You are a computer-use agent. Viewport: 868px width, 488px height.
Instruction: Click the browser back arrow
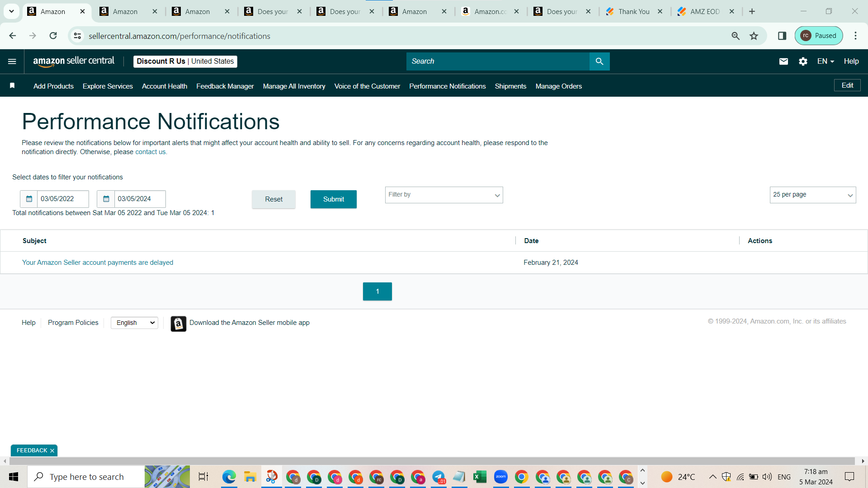[x=13, y=36]
